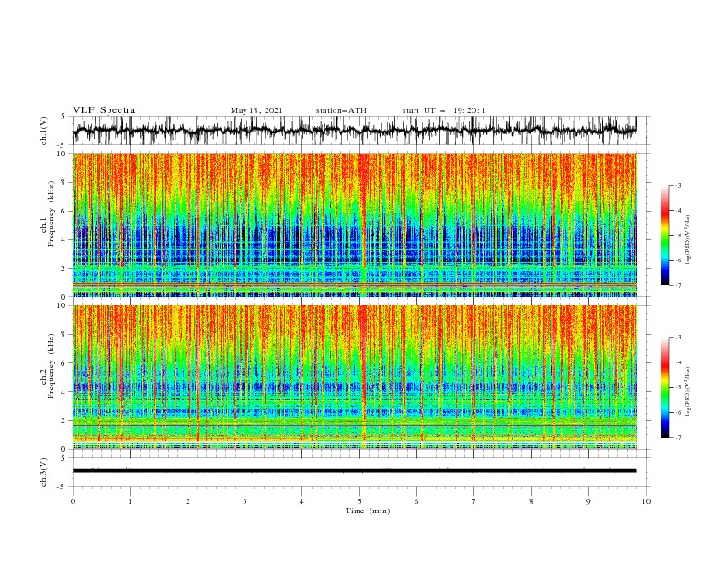Click the time axis tick '3'
Screen dimensions: 728x563
245,501
